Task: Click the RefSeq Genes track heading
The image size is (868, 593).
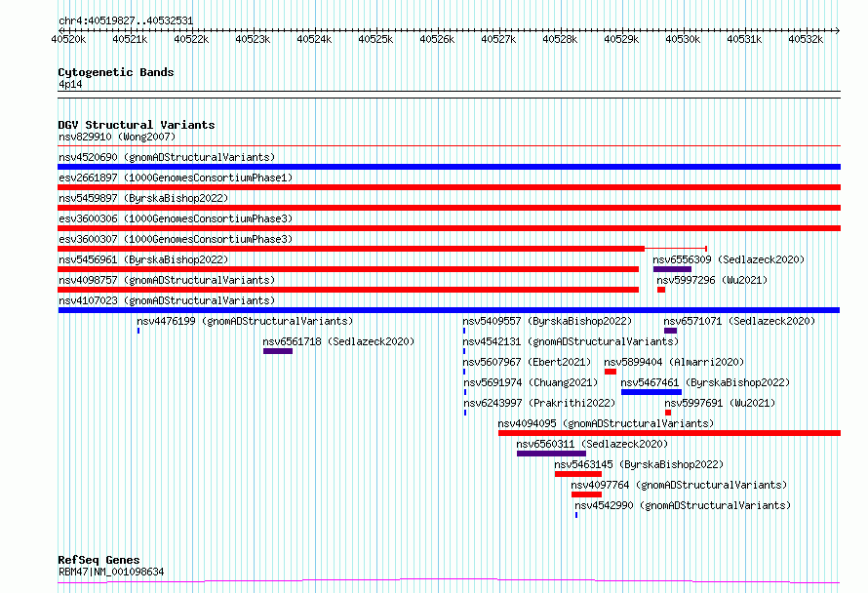Action: (99, 560)
